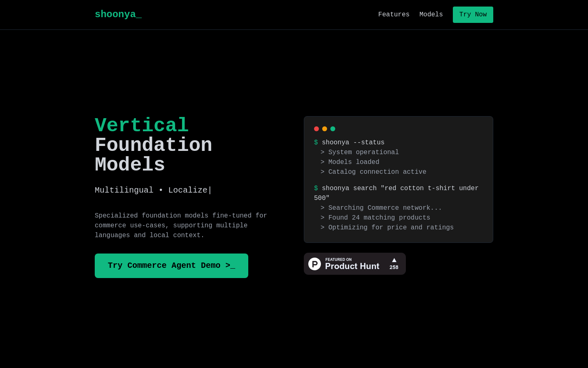
Task: Click the 'Specialized foundation models' description paragraph
Action: [181, 226]
